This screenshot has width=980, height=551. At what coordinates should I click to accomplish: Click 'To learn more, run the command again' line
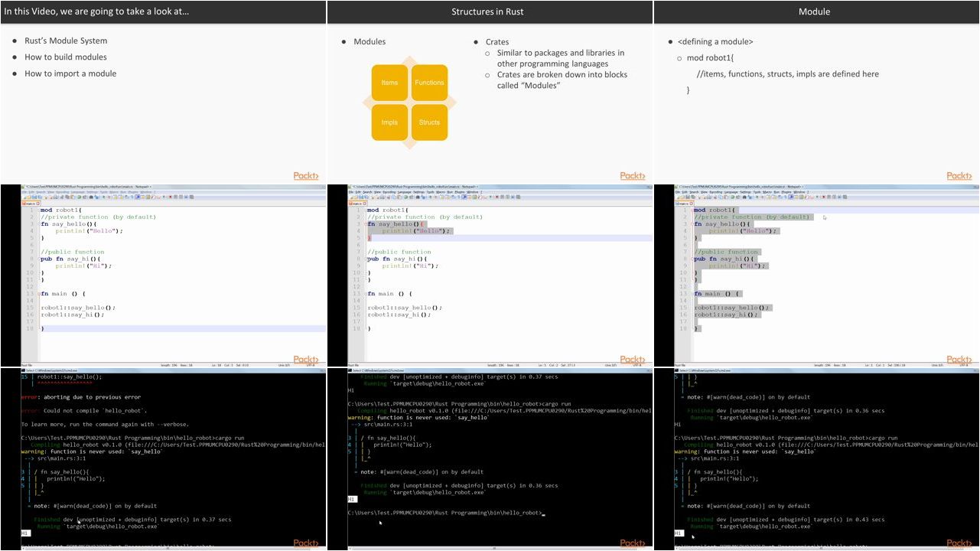coord(105,424)
